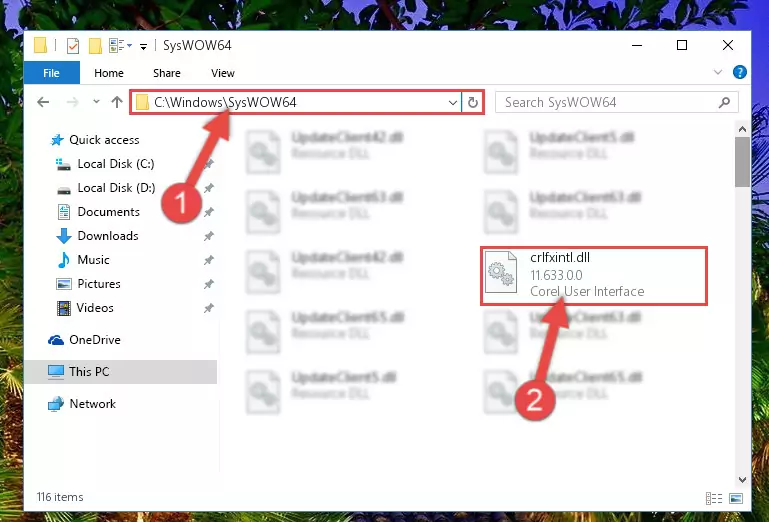Switch to Large icons view icon
Screen dimensions: 769x522
coord(736,498)
